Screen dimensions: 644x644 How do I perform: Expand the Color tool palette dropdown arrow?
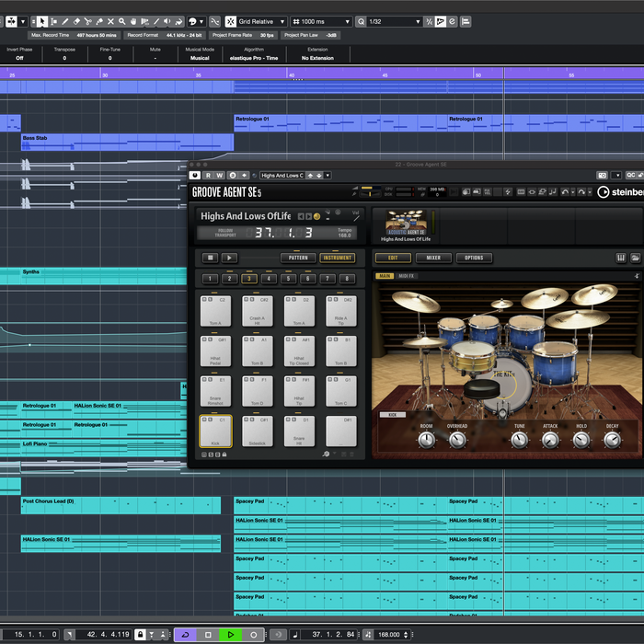pyautogui.click(x=201, y=22)
